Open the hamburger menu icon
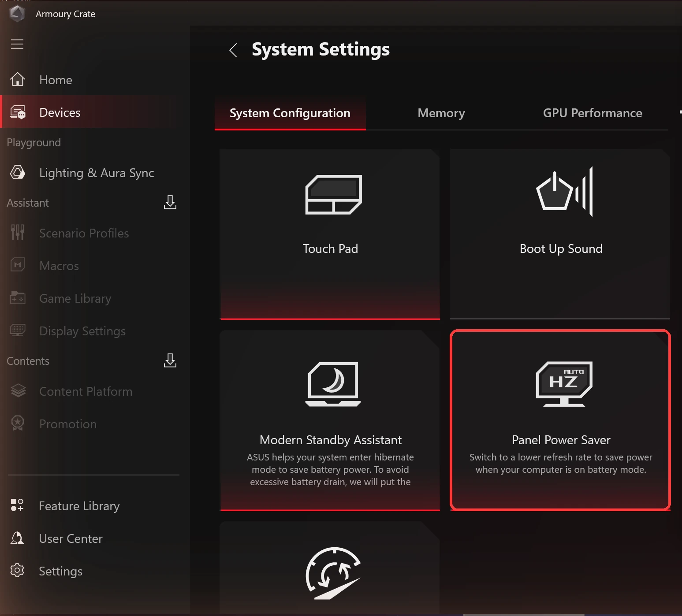 click(x=17, y=44)
